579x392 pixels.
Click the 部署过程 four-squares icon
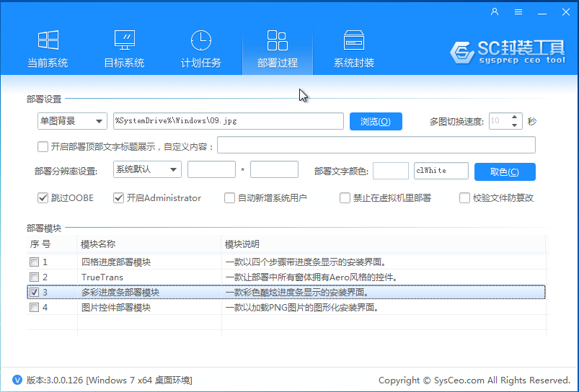[278, 40]
